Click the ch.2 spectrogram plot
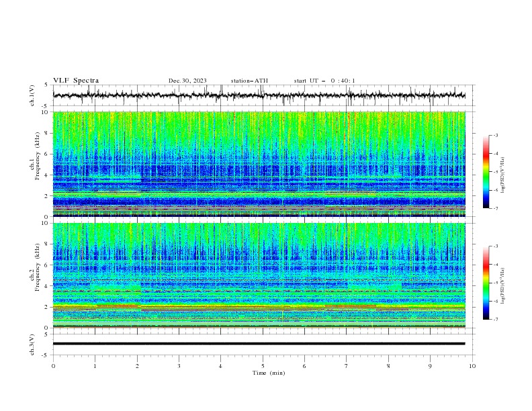 tap(259, 275)
